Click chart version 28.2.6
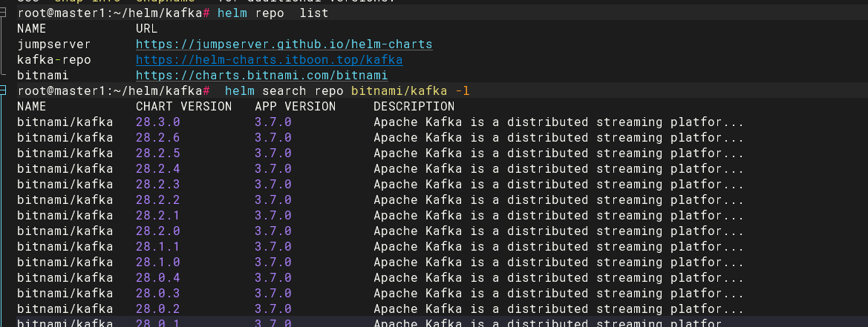The height and width of the screenshot is (327, 868). [x=157, y=137]
